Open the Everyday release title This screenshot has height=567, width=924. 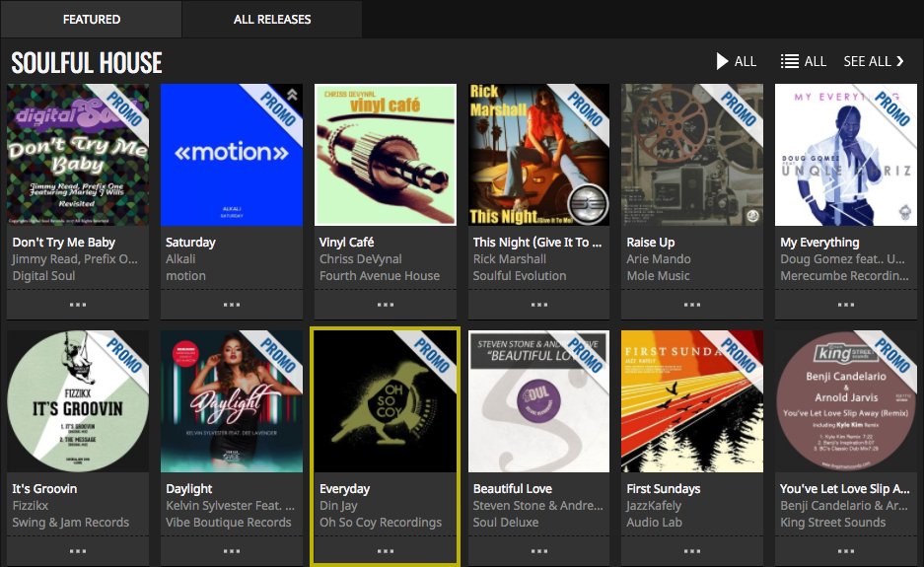344,489
